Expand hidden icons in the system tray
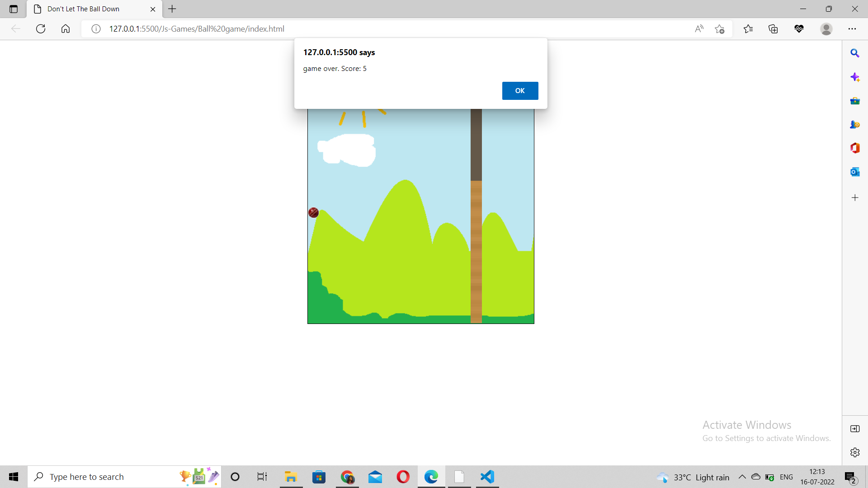This screenshot has width=868, height=488. click(741, 477)
